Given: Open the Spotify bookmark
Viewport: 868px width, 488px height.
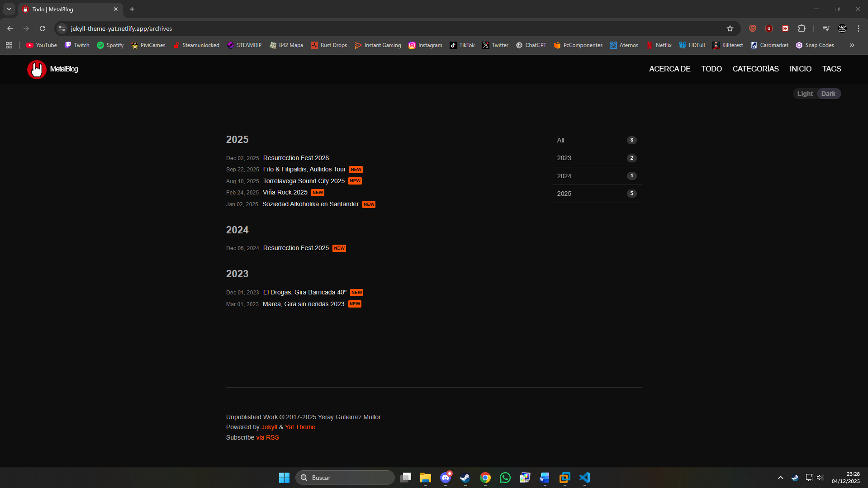Looking at the screenshot, I should pyautogui.click(x=110, y=45).
